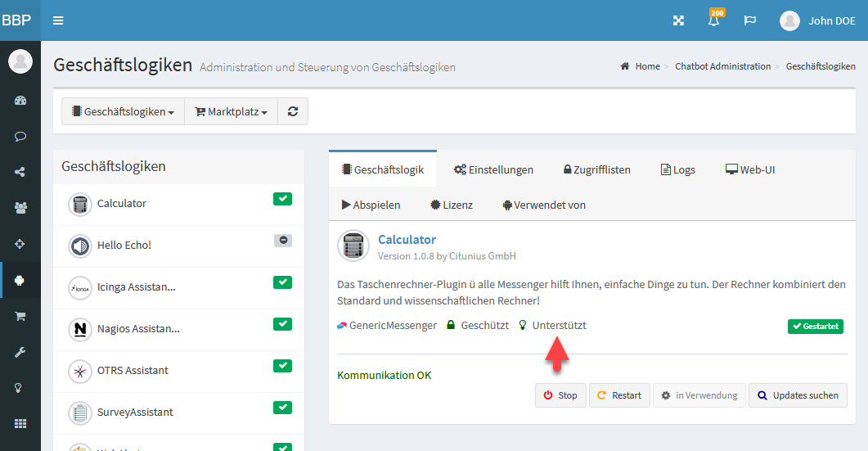This screenshot has width=868, height=451.
Task: Select Hello Echo! in the list
Action: (x=178, y=246)
